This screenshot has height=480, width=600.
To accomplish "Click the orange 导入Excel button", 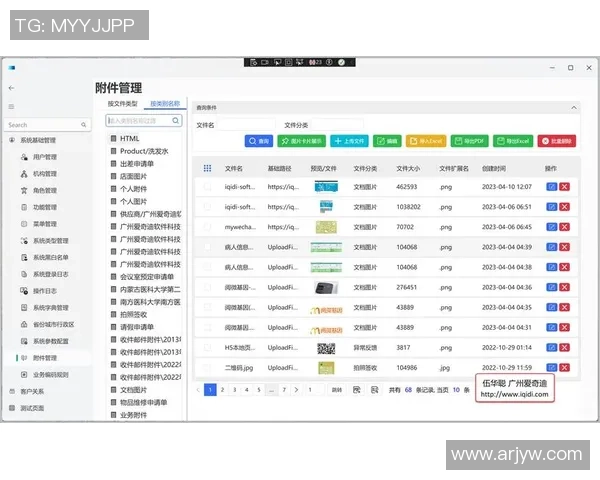I will (x=426, y=141).
